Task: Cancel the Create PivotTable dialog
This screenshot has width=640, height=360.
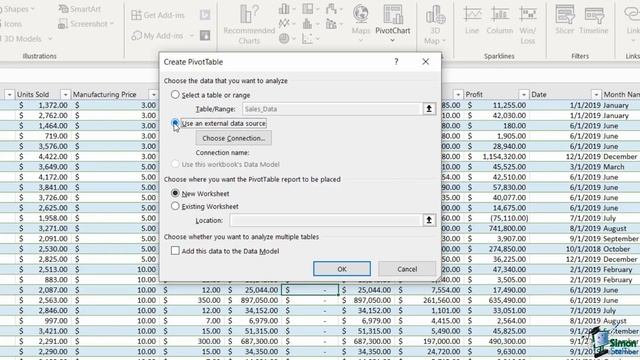Action: tap(407, 269)
